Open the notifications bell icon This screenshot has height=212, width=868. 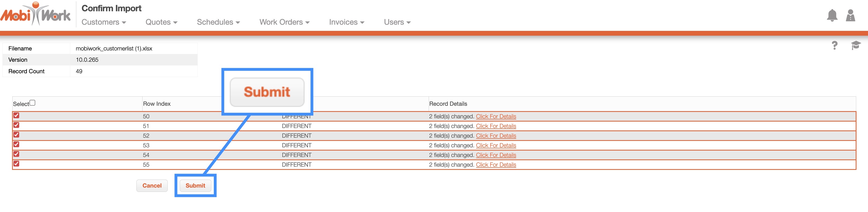pyautogui.click(x=832, y=16)
